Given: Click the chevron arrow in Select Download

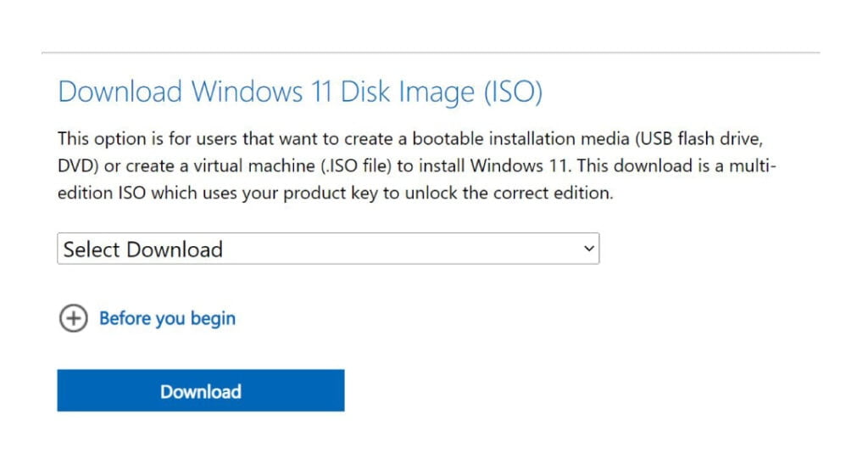Looking at the screenshot, I should pyautogui.click(x=589, y=249).
